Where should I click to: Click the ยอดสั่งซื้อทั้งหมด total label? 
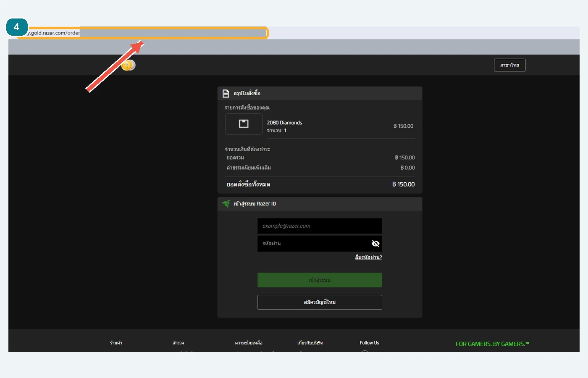pyautogui.click(x=248, y=184)
